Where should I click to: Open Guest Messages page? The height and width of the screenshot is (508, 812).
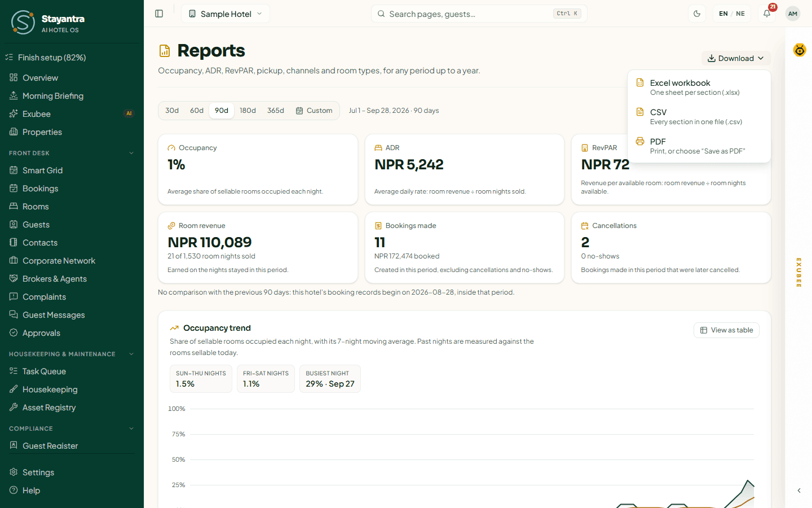pyautogui.click(x=72, y=315)
